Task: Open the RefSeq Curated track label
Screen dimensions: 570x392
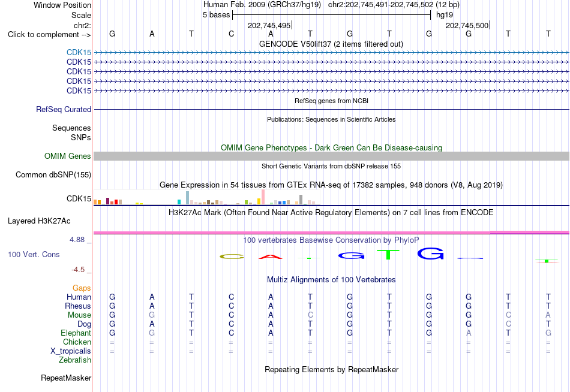Action: [x=63, y=109]
